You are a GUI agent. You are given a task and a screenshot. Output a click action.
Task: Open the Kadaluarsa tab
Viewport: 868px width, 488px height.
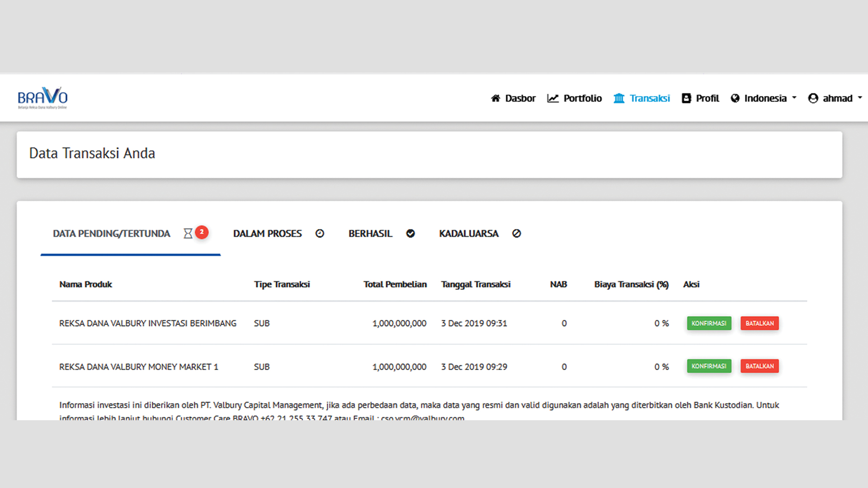click(x=469, y=234)
